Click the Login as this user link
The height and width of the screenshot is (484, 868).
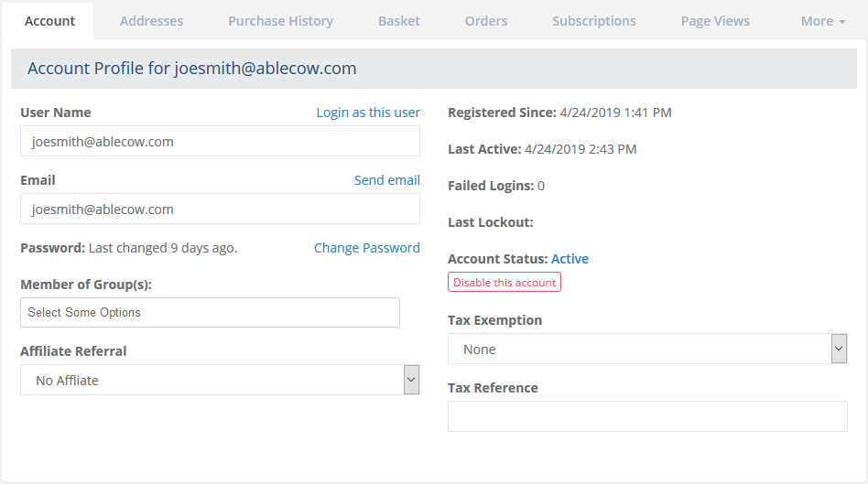coord(368,113)
